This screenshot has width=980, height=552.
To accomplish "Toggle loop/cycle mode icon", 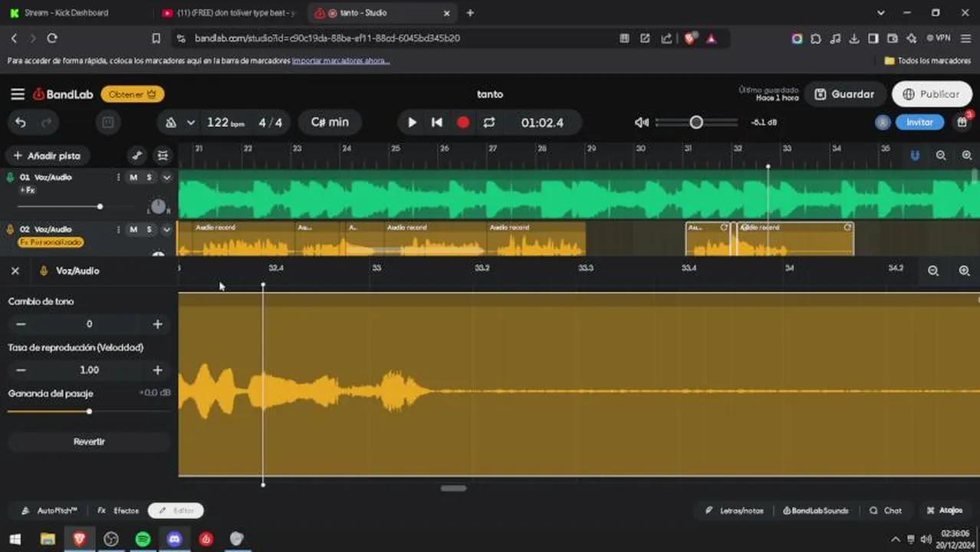I will [x=488, y=123].
